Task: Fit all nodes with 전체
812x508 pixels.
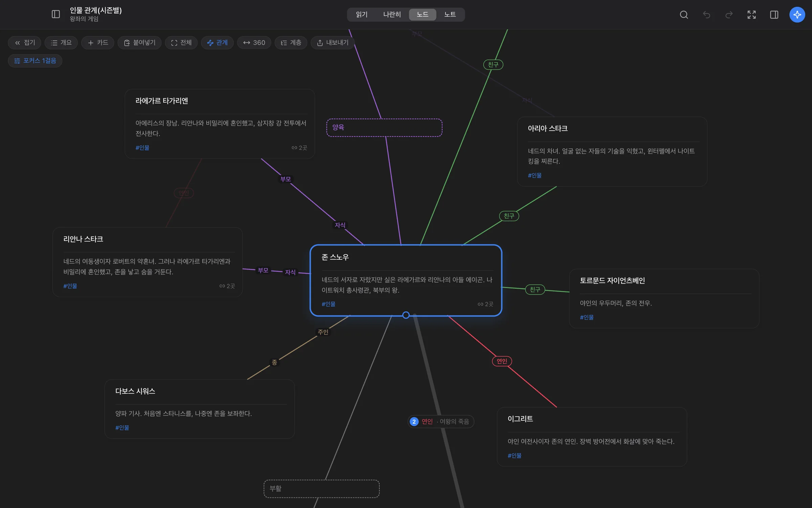Action: tap(181, 43)
